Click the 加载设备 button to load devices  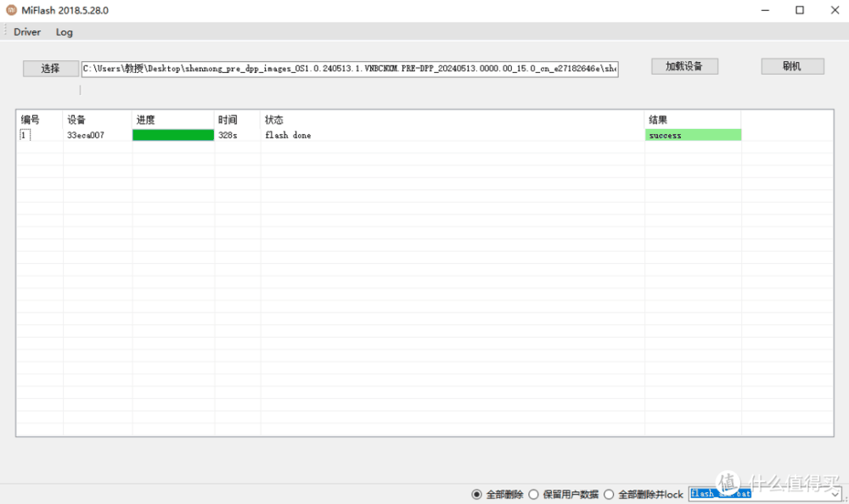point(684,65)
